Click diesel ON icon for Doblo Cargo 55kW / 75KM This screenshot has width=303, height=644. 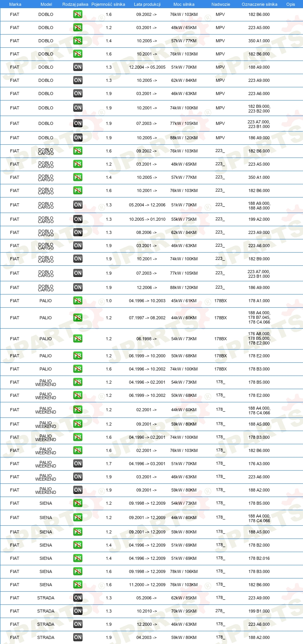[78, 219]
